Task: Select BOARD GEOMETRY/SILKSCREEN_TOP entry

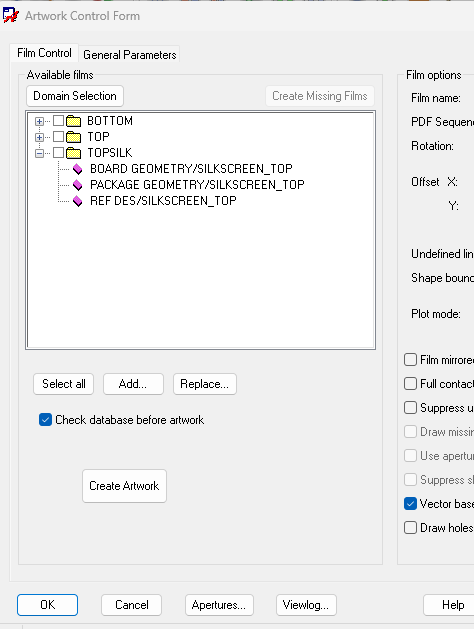Action: click(x=191, y=169)
